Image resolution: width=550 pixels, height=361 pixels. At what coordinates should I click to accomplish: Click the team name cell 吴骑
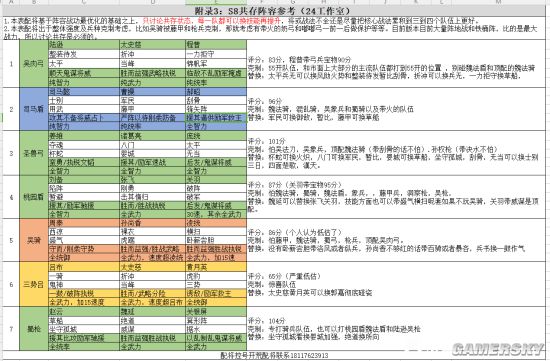coord(34,240)
